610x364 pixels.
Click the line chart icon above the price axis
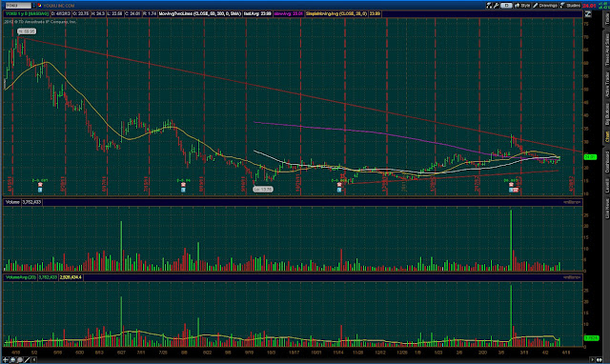(588, 14)
